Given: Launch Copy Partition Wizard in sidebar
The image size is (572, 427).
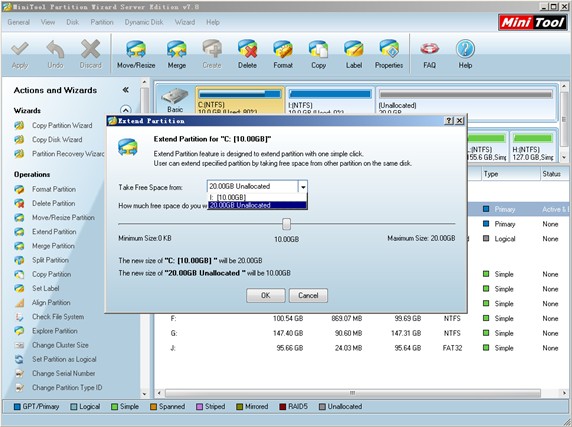Looking at the screenshot, I should pyautogui.click(x=53, y=125).
